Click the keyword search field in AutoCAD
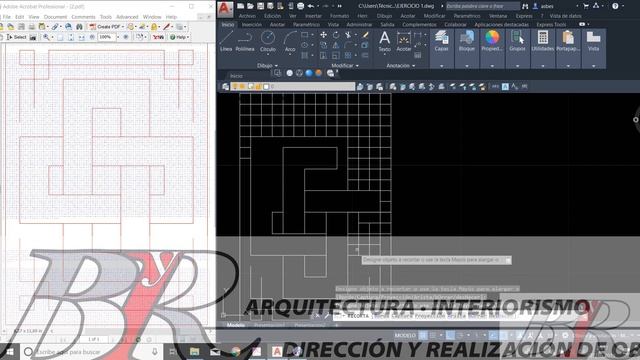This screenshot has height=360, width=640. (x=483, y=6)
